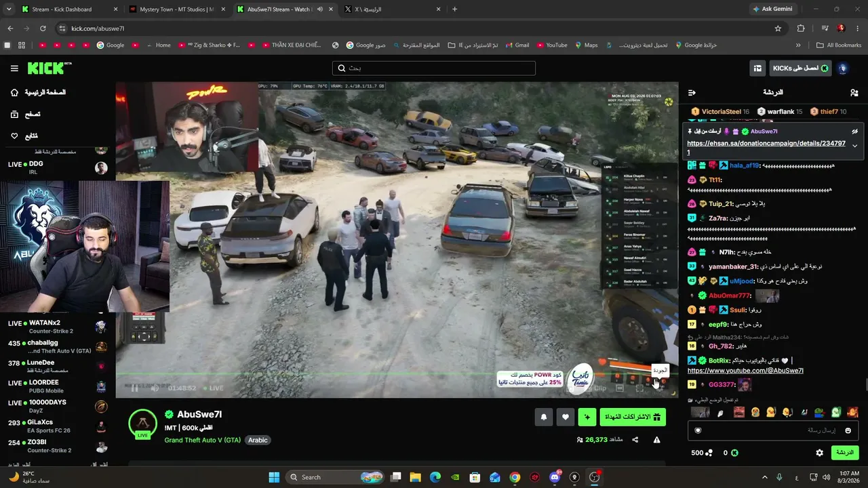Image resolution: width=868 pixels, height=488 pixels.
Task: Open Grand Theft Auto V category link
Action: click(203, 440)
